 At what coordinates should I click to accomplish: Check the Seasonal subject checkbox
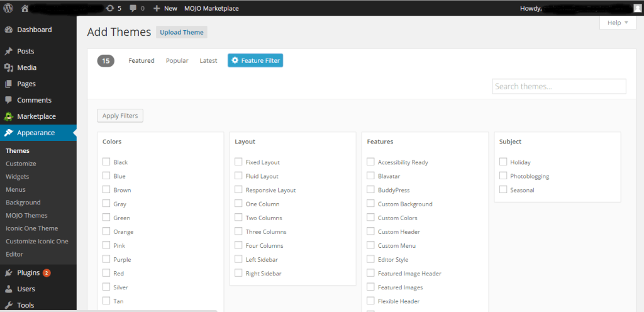503,190
